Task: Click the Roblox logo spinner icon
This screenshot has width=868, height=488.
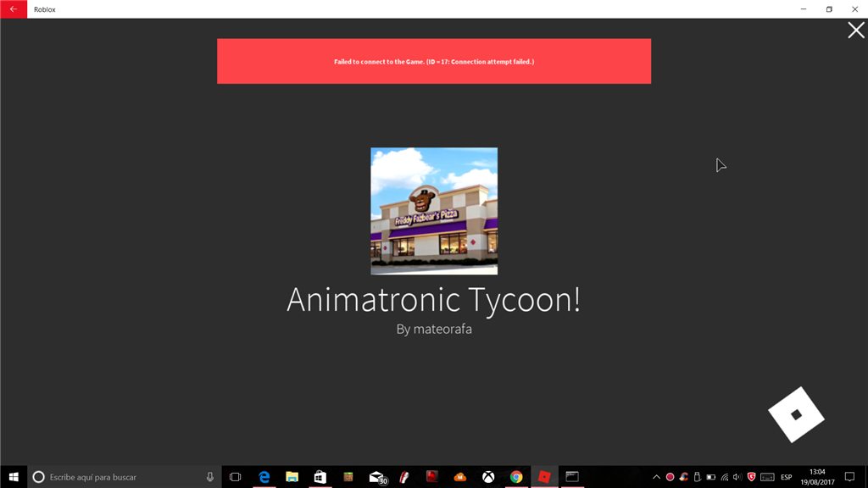Action: pos(796,414)
